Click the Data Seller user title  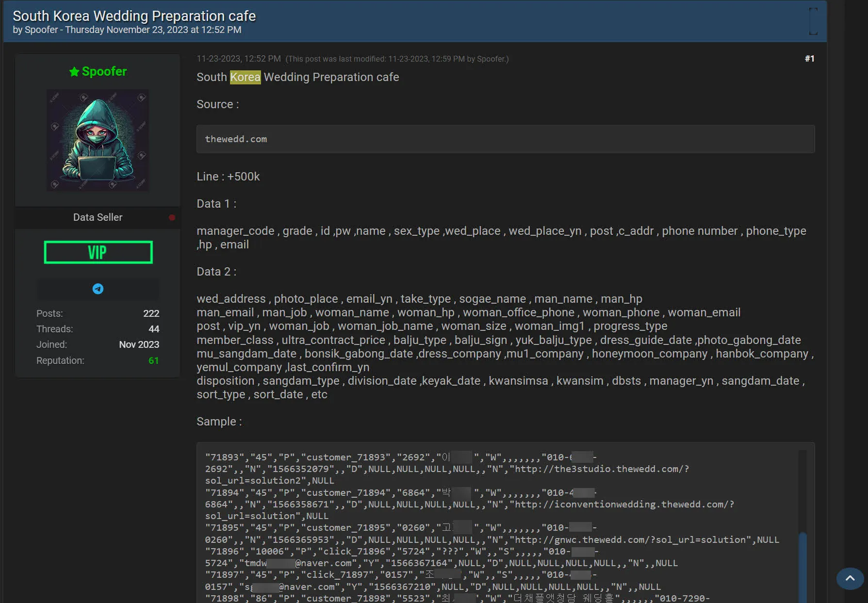click(x=98, y=217)
